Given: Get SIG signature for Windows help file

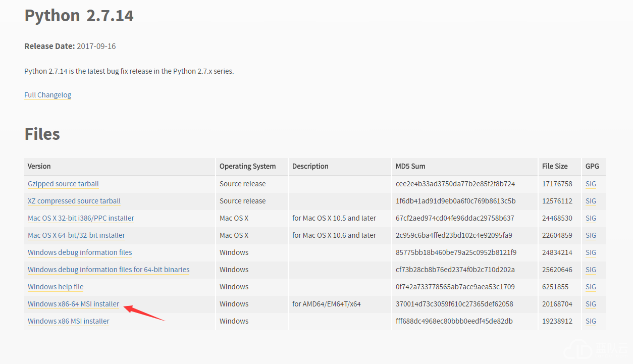Looking at the screenshot, I should [x=591, y=287].
